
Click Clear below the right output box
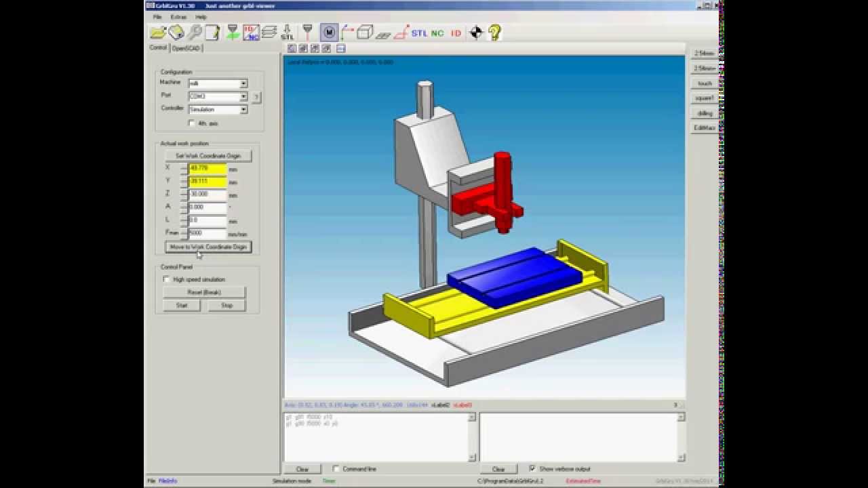498,469
